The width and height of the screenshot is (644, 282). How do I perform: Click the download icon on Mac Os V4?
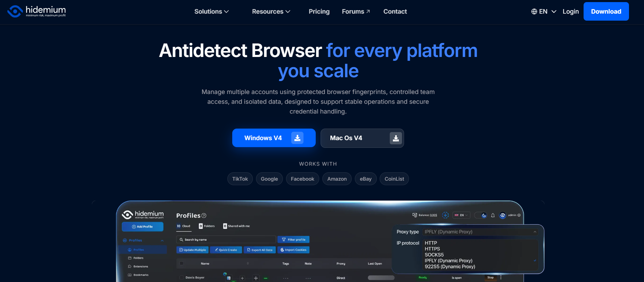[x=396, y=138]
